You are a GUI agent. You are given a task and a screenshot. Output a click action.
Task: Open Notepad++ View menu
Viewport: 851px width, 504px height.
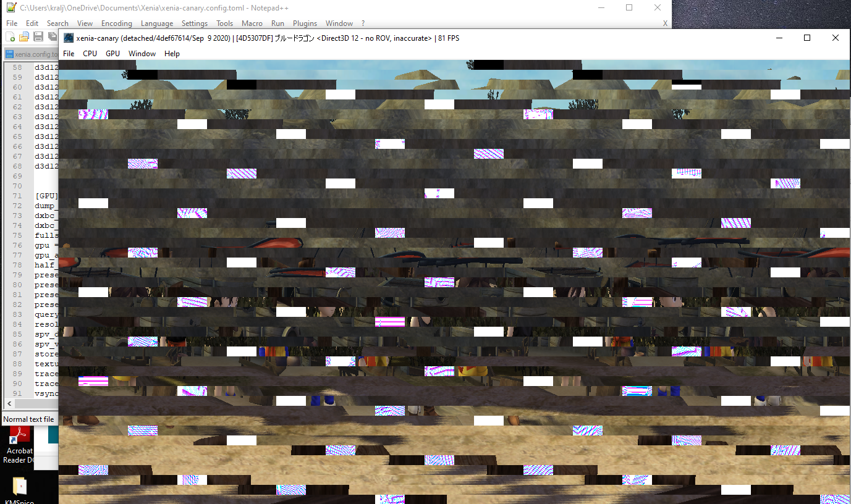85,23
